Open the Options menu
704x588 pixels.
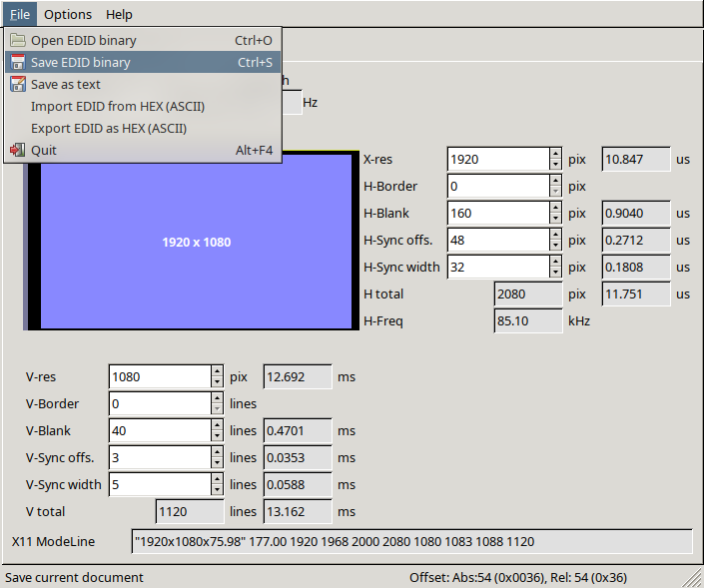(x=68, y=14)
